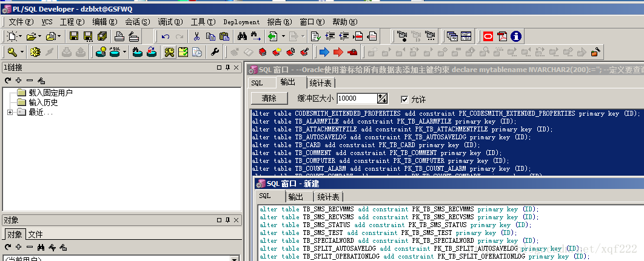Open Print Setup printer-with-wrench icon
The width and height of the screenshot is (644, 261).
pyautogui.click(x=133, y=36)
